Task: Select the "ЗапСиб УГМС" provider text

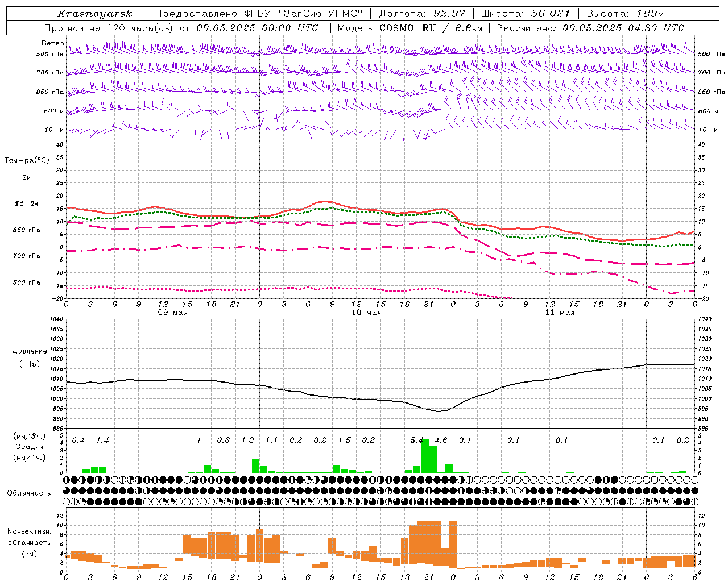Action: [x=320, y=14]
